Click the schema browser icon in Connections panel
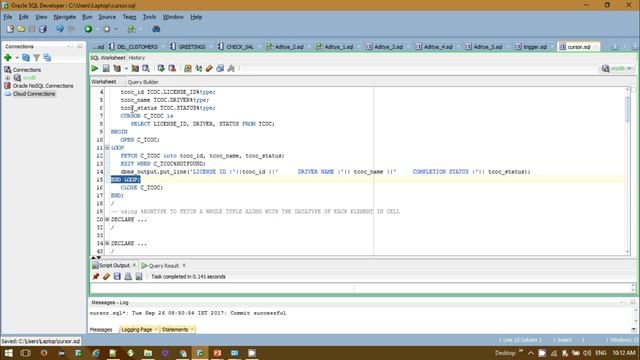This screenshot has width=640, height=360. click(x=47, y=58)
